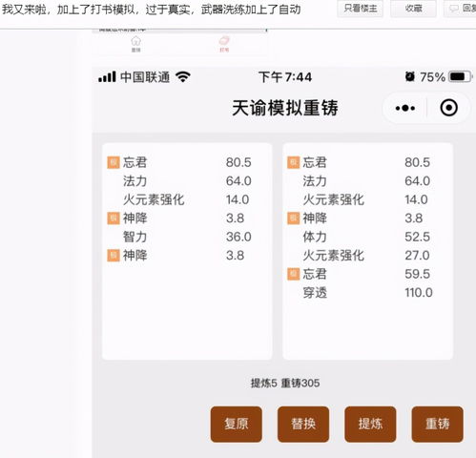Click the 重铸 reforge button

[438, 424]
